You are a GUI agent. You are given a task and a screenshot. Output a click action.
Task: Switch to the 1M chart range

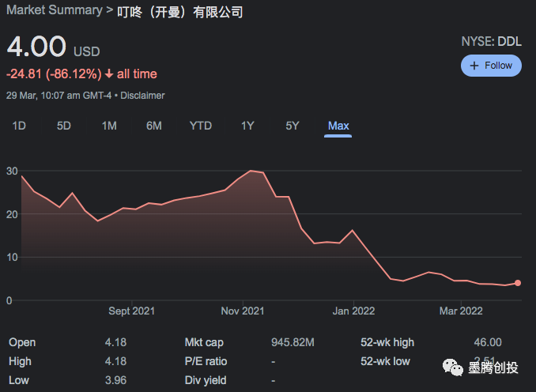109,126
